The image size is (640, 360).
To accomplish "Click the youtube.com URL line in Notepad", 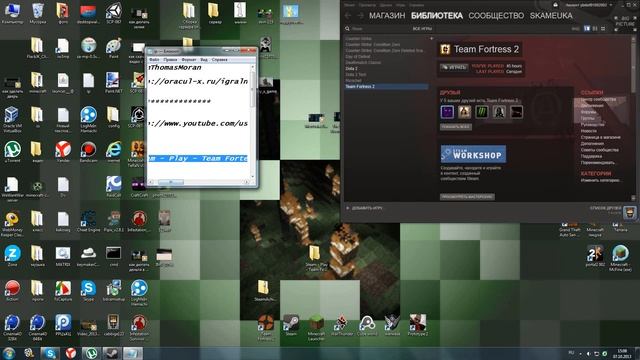I will pyautogui.click(x=198, y=123).
